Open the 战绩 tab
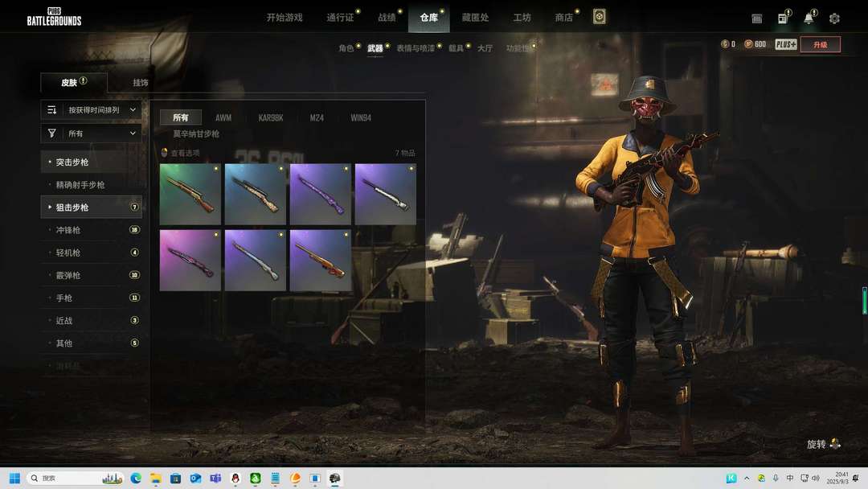Screen dimensions: 868x489 click(387, 18)
